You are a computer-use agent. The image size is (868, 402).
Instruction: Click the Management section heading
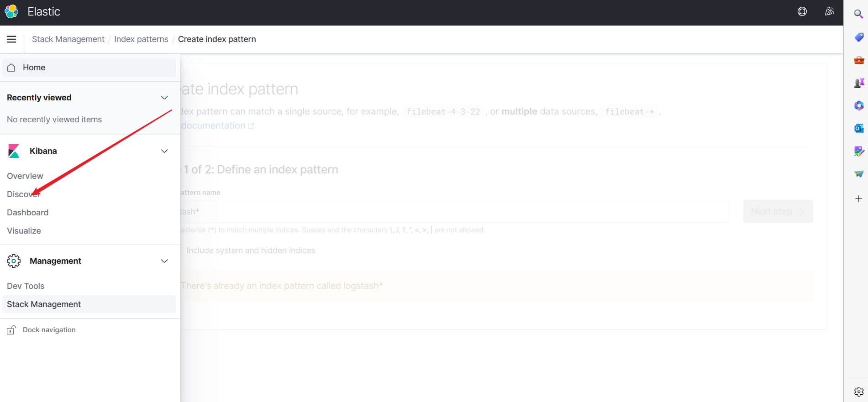click(55, 261)
